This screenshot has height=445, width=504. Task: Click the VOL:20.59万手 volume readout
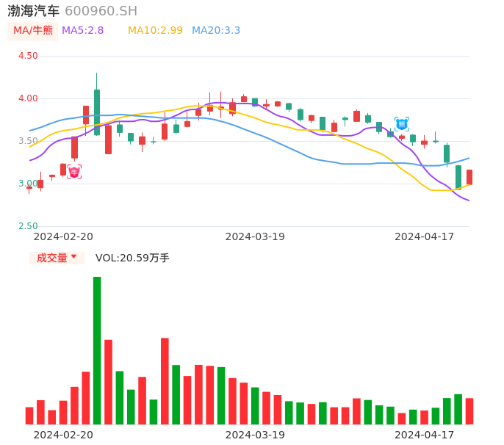132,258
